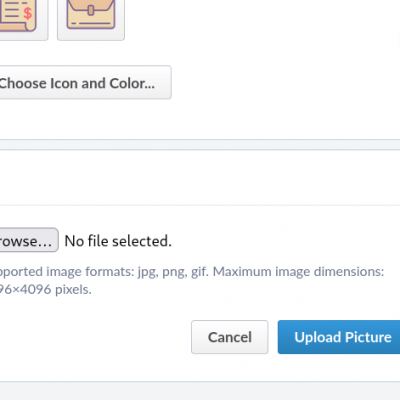Image resolution: width=400 pixels, height=400 pixels.
Task: Click the "No file selected." label
Action: coord(118,241)
